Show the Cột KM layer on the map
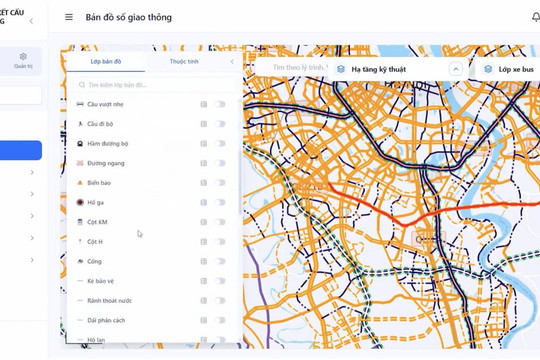540x360 pixels. 220,222
